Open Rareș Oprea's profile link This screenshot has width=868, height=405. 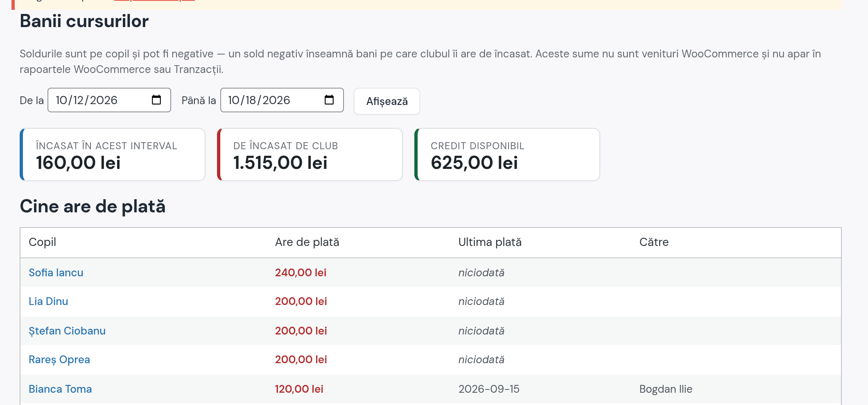pyautogui.click(x=59, y=359)
